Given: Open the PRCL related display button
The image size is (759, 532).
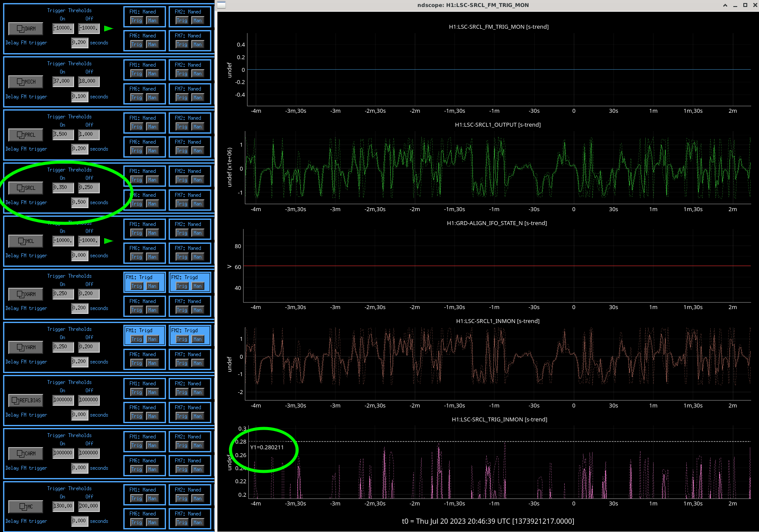Looking at the screenshot, I should 26,135.
